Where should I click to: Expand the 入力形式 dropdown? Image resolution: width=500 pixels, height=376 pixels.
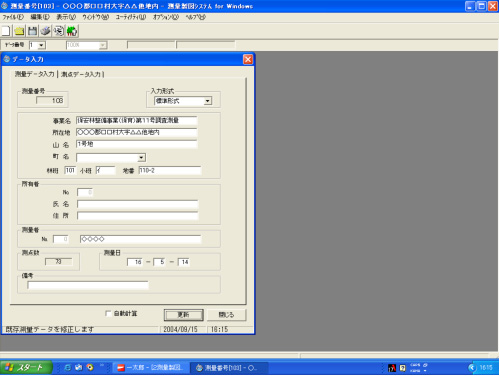208,101
